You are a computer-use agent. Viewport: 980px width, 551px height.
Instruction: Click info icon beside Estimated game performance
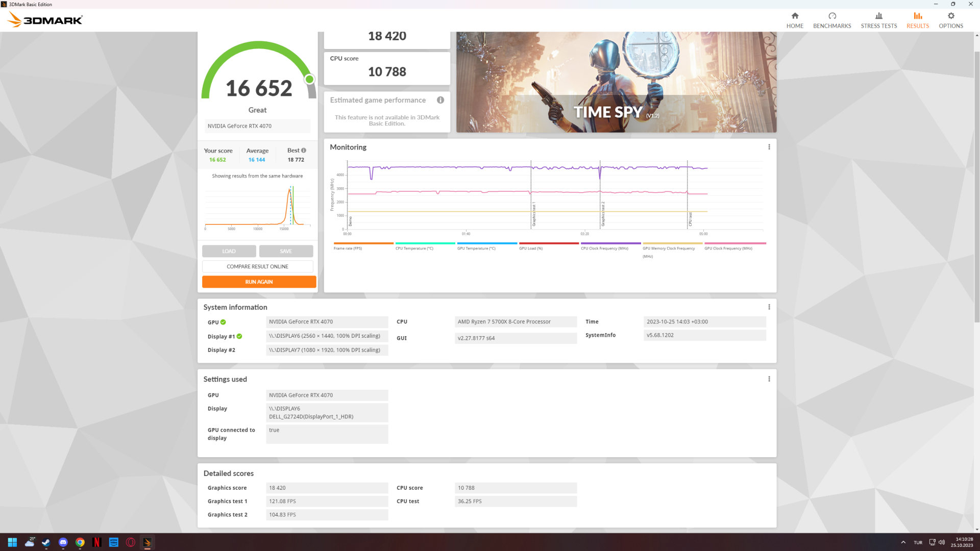click(x=440, y=100)
